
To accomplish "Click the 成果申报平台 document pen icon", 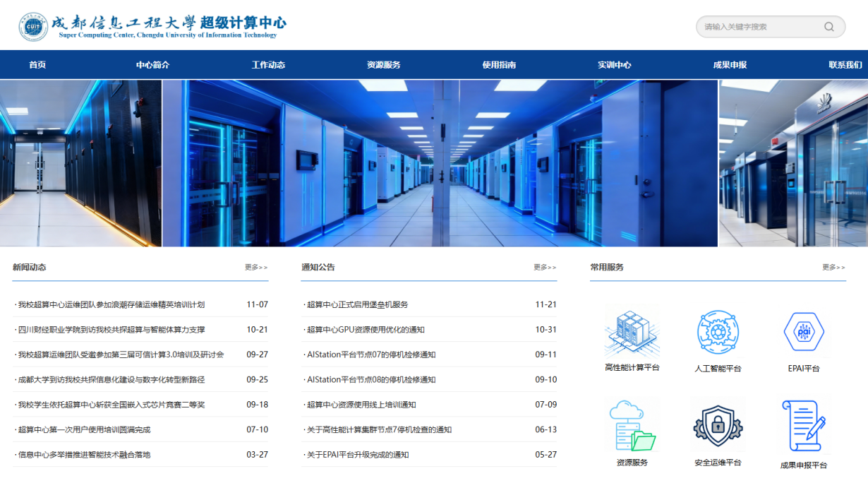I will click(804, 426).
